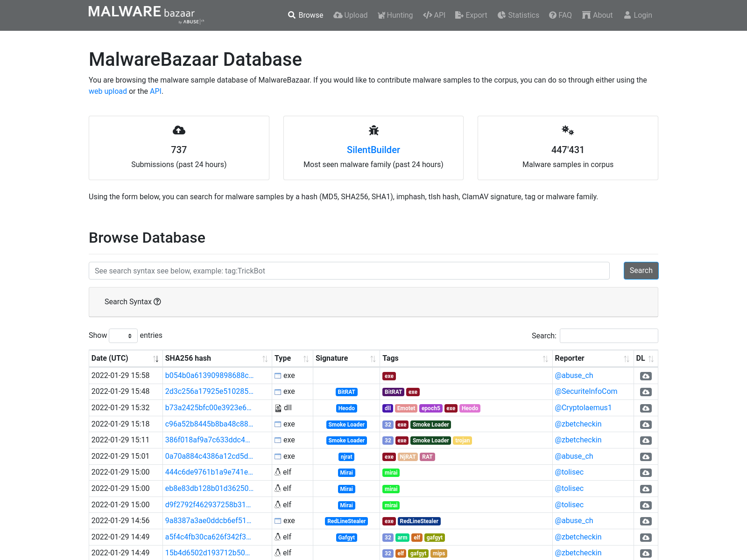This screenshot has height=560, width=747.
Task: Click the Search button
Action: pos(641,271)
